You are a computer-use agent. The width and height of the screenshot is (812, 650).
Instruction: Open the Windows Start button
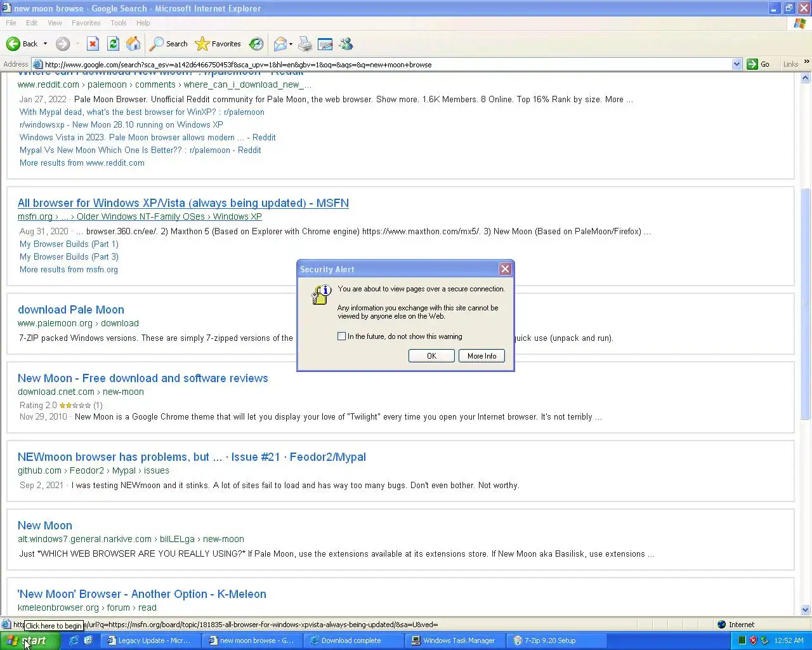click(30, 640)
